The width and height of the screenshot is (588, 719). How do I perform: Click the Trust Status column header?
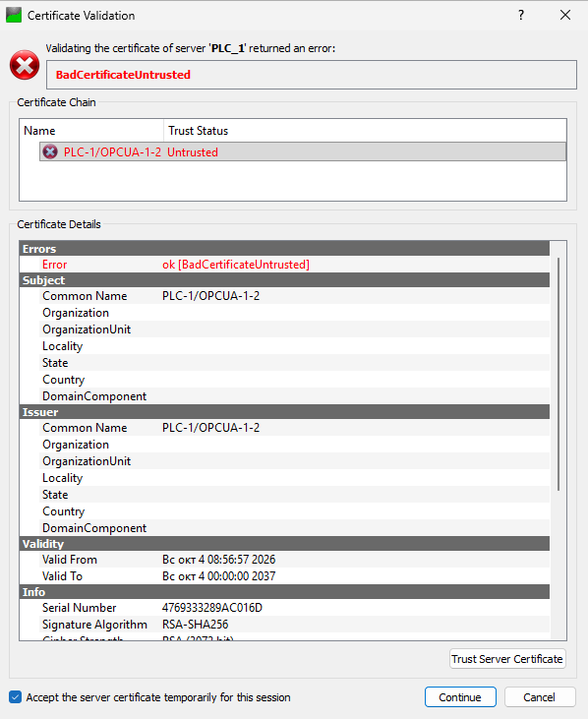click(x=365, y=131)
